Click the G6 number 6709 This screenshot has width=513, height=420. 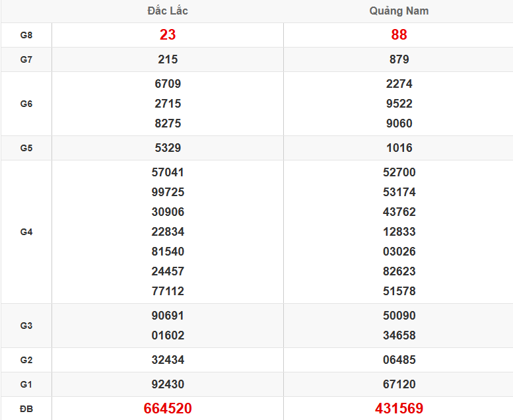click(x=168, y=84)
